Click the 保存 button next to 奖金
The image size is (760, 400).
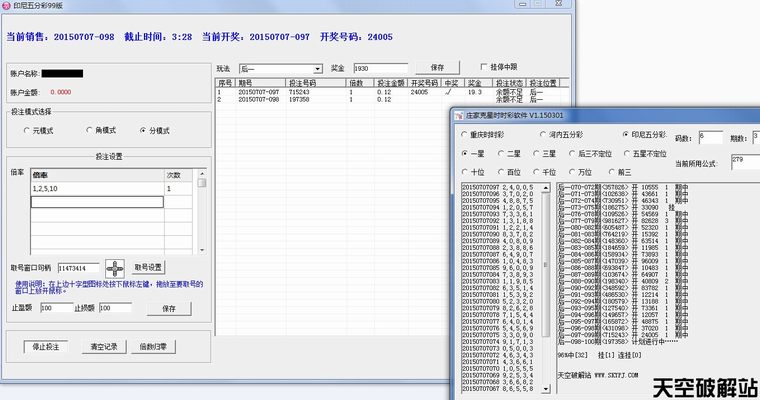436,67
